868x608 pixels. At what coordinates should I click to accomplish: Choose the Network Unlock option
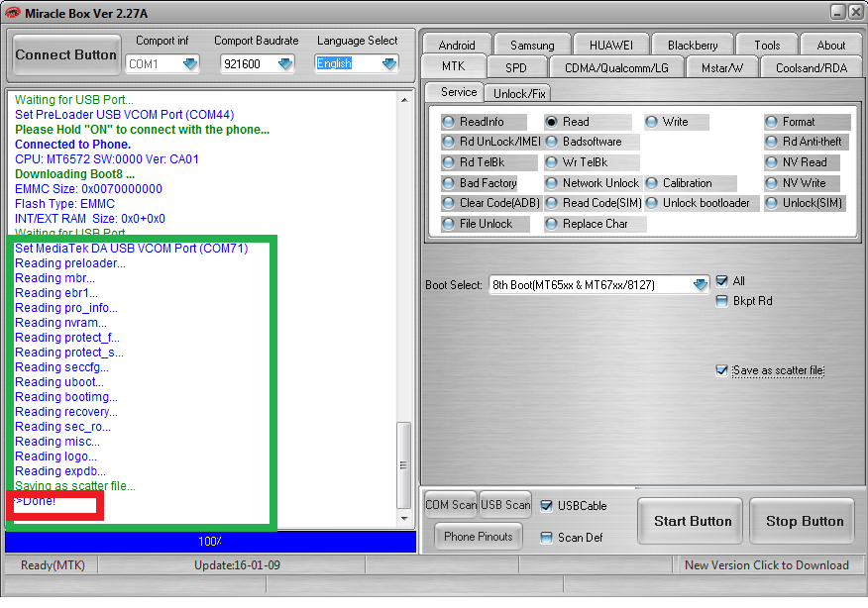pos(593,183)
